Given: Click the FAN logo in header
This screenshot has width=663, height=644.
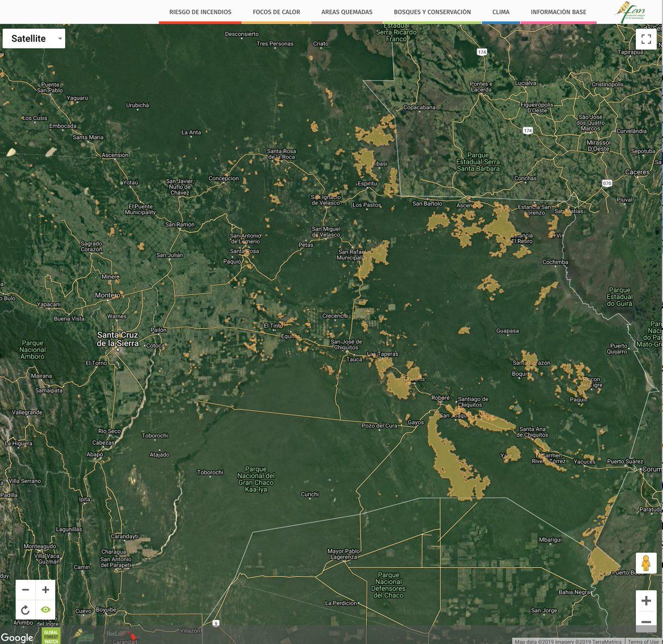Looking at the screenshot, I should tap(629, 12).
